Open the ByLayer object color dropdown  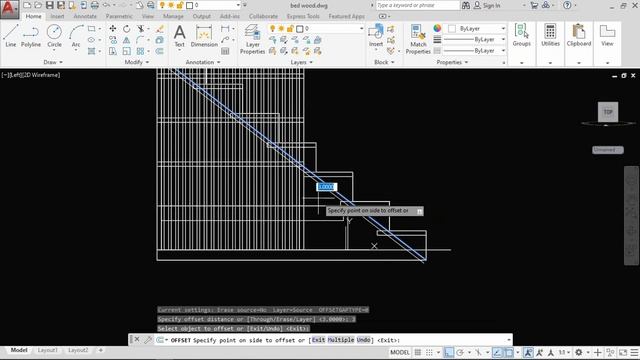pyautogui.click(x=503, y=29)
